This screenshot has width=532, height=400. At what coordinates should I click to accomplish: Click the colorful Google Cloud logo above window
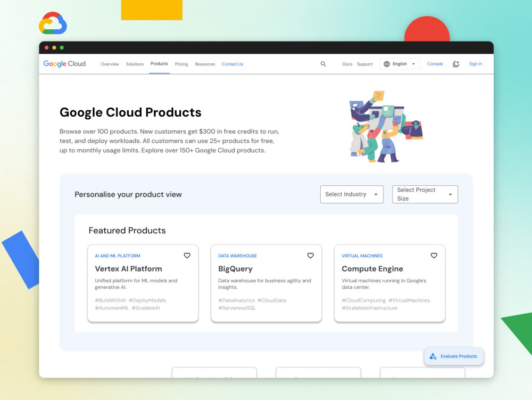click(x=53, y=23)
